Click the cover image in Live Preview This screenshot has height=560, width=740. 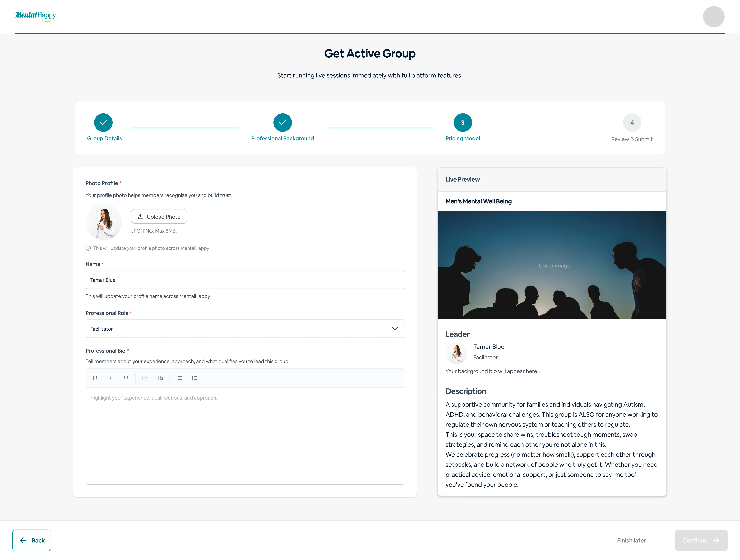tap(552, 265)
